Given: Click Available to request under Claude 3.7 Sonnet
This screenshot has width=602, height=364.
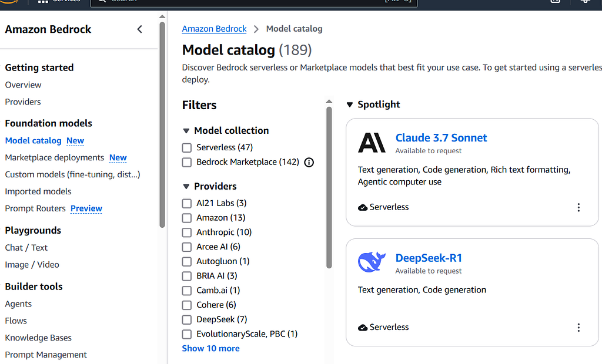Looking at the screenshot, I should pos(429,151).
